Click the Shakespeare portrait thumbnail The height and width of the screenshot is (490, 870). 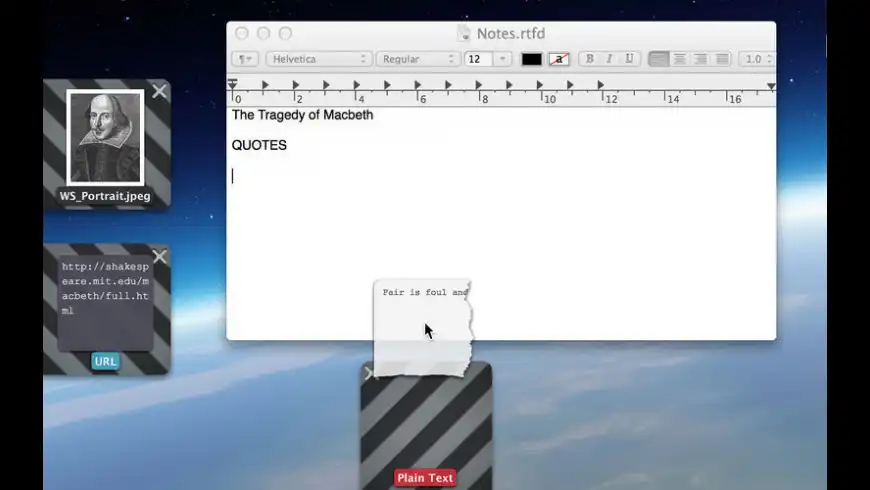click(x=105, y=138)
